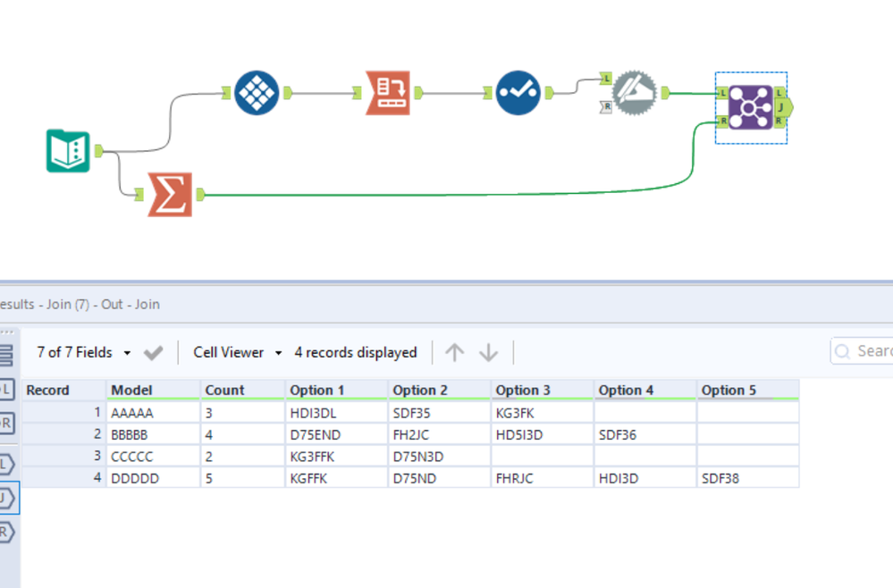Select the purple Join tool
The height and width of the screenshot is (588, 893).
click(751, 107)
